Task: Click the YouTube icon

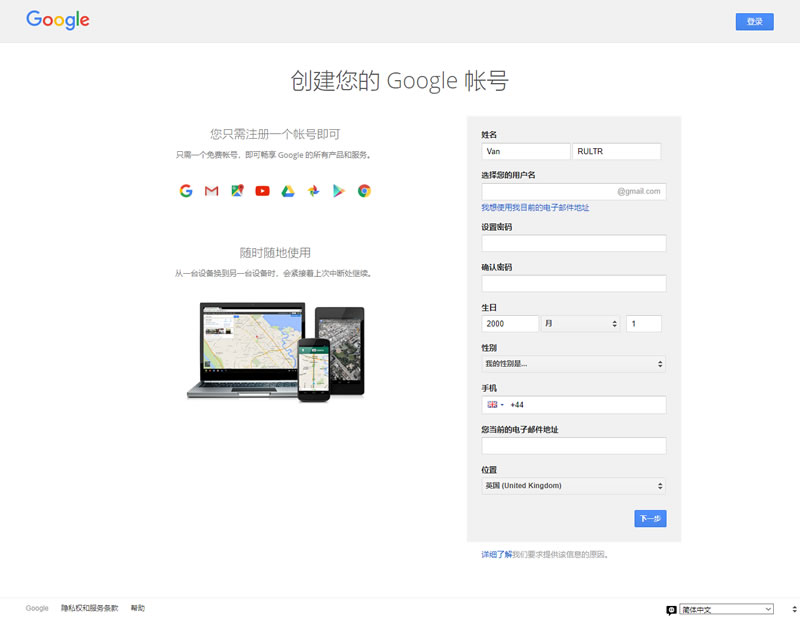Action: click(x=262, y=191)
